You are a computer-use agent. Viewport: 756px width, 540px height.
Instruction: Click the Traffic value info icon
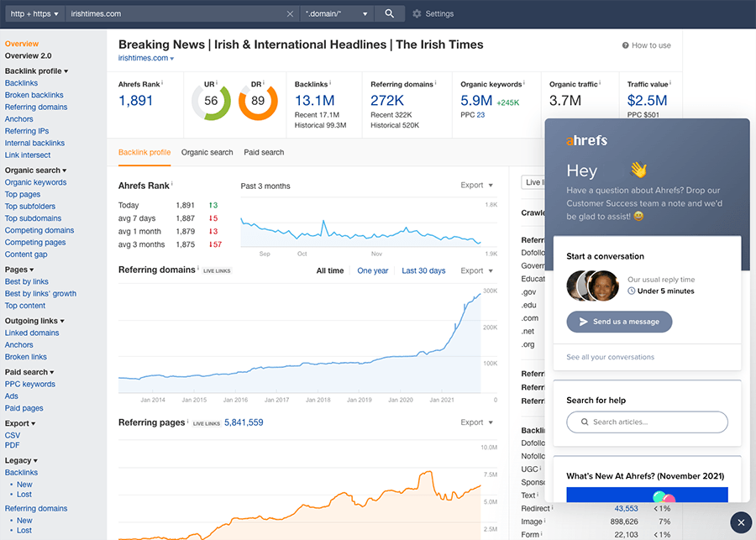670,82
